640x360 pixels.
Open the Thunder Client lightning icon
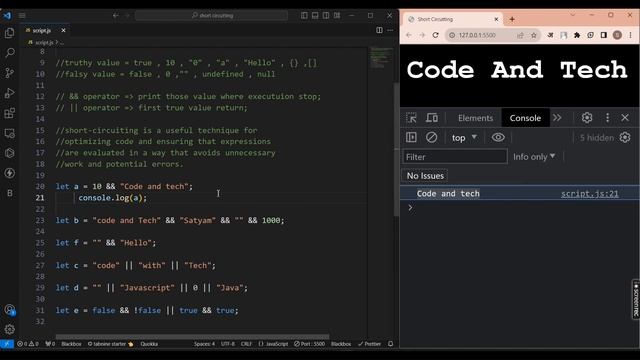click(x=9, y=173)
